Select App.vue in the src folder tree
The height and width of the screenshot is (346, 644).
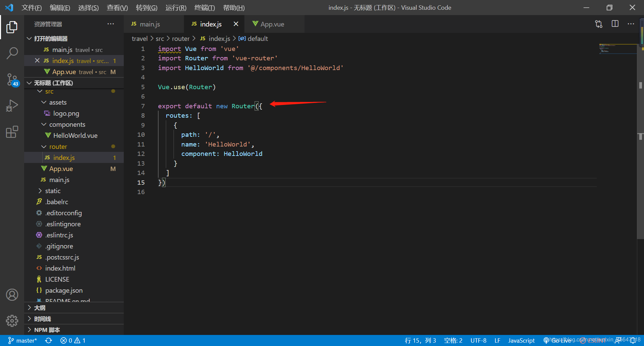pyautogui.click(x=74, y=169)
